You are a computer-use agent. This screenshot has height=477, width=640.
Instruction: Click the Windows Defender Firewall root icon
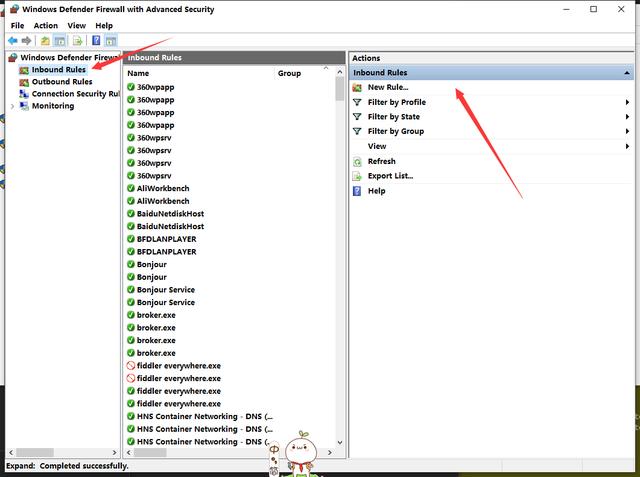(13, 58)
